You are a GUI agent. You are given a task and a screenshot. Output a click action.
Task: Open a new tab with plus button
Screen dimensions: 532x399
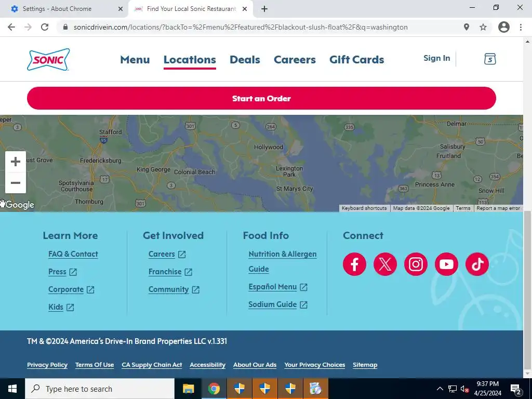tap(264, 9)
